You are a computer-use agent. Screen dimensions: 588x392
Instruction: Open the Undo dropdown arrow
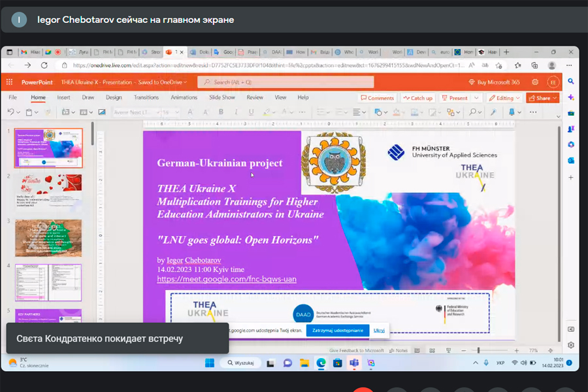[18, 112]
